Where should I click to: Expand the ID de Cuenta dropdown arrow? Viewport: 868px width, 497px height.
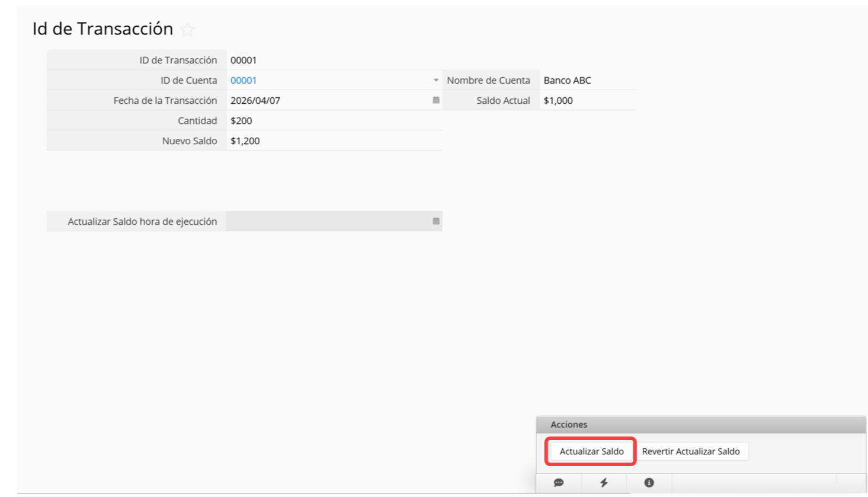pyautogui.click(x=436, y=80)
